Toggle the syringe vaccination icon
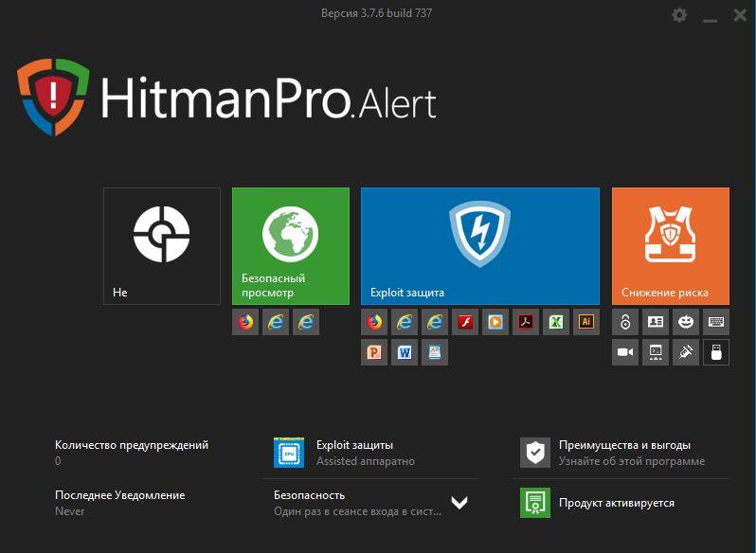Image resolution: width=756 pixels, height=553 pixels. tap(686, 352)
